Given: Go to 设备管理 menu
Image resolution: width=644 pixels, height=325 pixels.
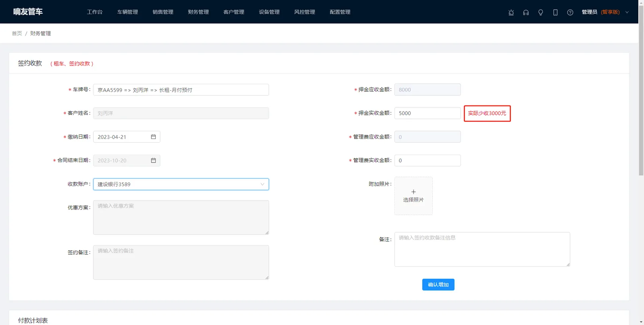Looking at the screenshot, I should tap(269, 12).
